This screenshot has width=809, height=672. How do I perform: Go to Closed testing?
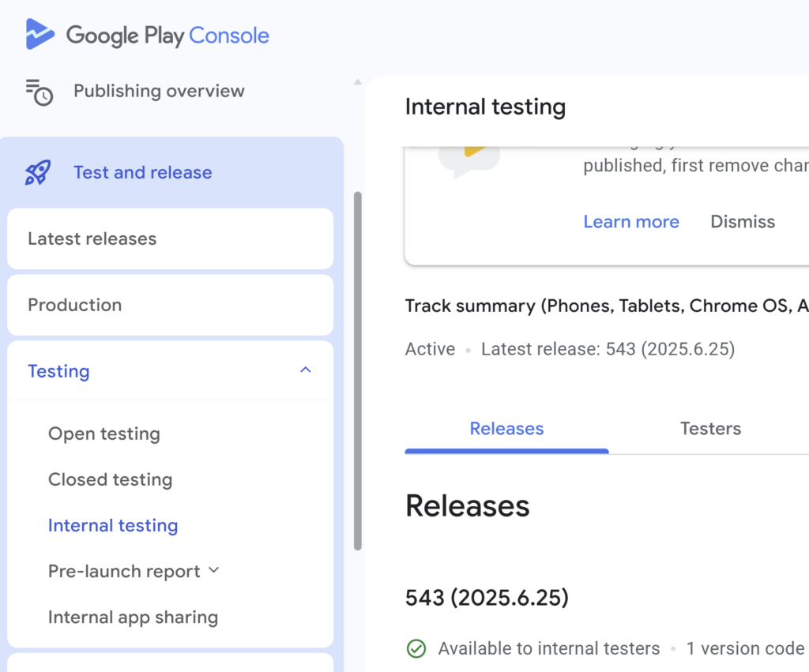click(110, 479)
